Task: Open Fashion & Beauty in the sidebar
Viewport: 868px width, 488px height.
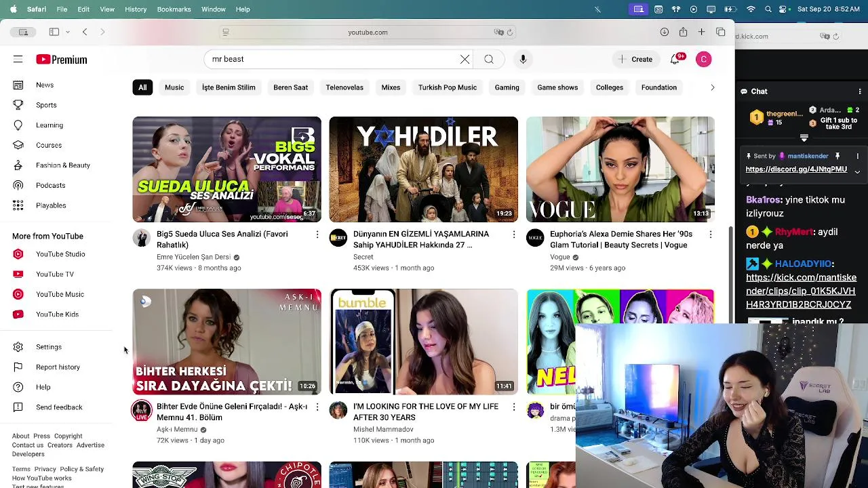Action: point(62,165)
